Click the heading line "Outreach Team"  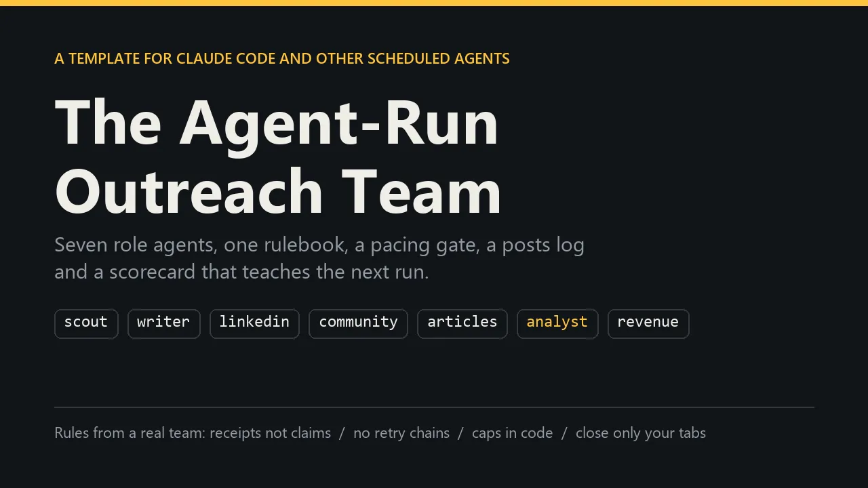click(x=278, y=192)
